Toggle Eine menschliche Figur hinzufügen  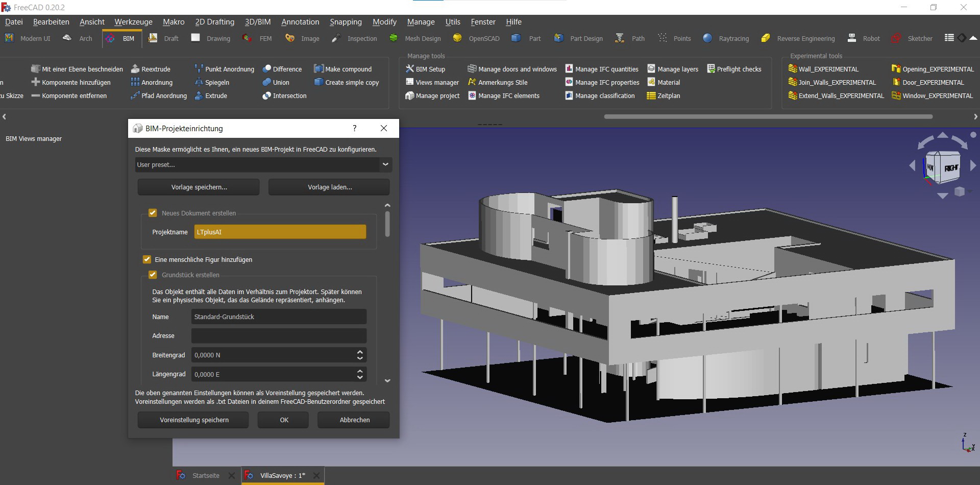tap(147, 259)
